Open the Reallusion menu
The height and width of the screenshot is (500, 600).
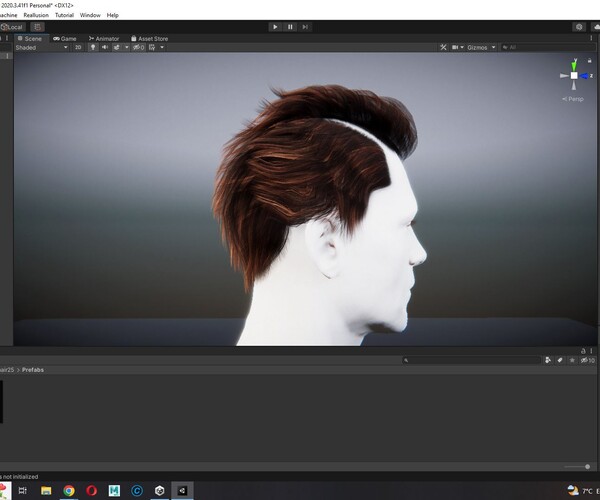click(36, 15)
